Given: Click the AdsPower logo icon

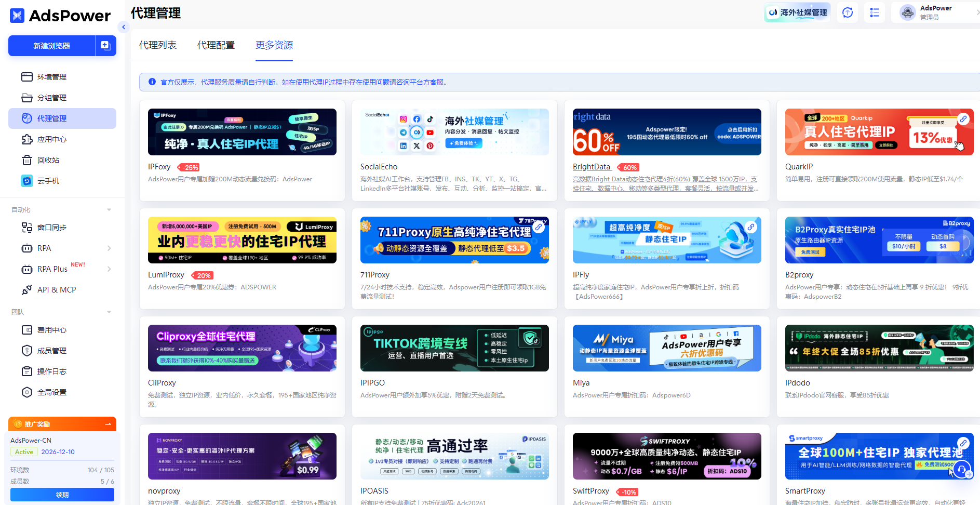Looking at the screenshot, I should [17, 16].
